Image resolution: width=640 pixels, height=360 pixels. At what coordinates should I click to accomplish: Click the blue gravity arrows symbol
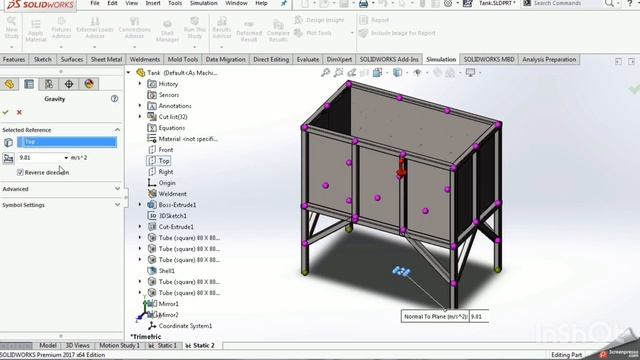pyautogui.click(x=401, y=271)
